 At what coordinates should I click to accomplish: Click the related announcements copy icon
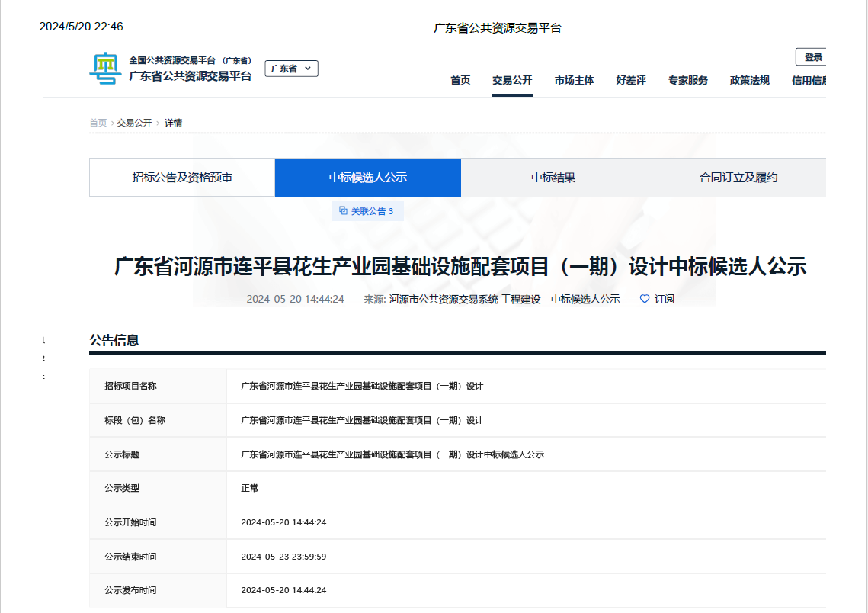click(x=343, y=211)
